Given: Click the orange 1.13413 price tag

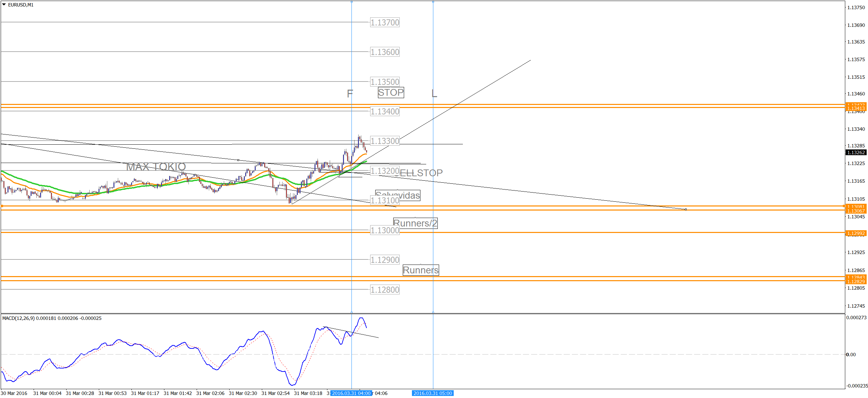Looking at the screenshot, I should (x=856, y=109).
